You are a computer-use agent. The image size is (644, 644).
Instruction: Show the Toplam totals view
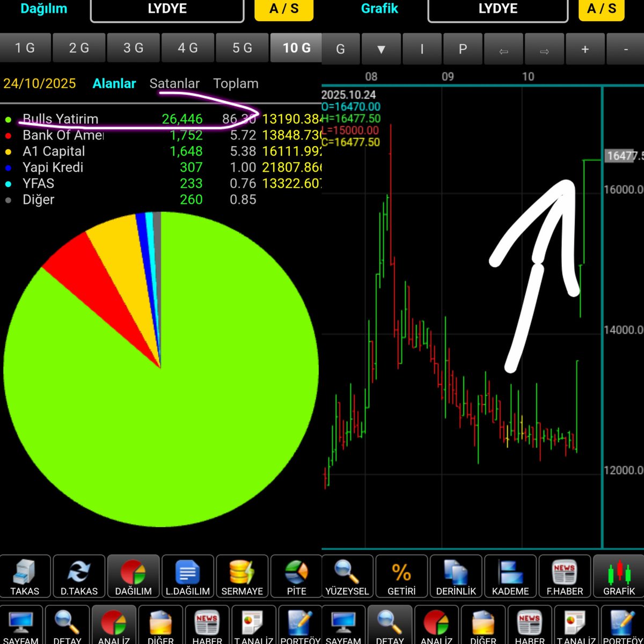point(236,84)
